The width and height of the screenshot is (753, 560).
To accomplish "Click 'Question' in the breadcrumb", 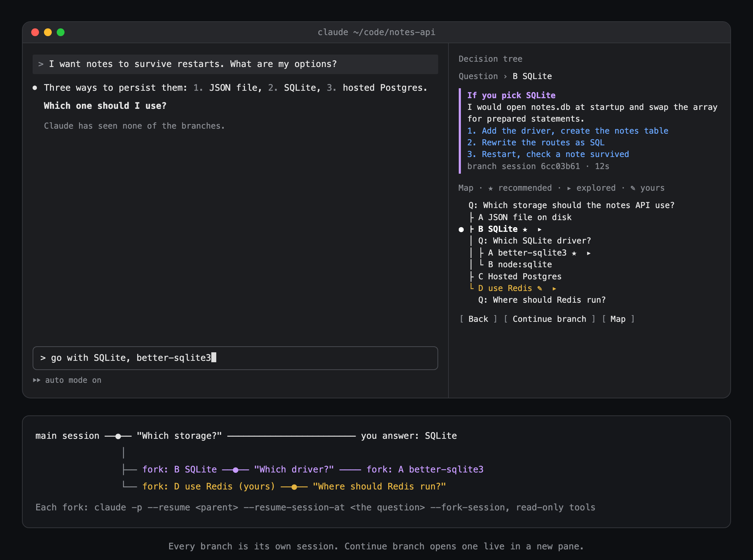I will click(478, 76).
